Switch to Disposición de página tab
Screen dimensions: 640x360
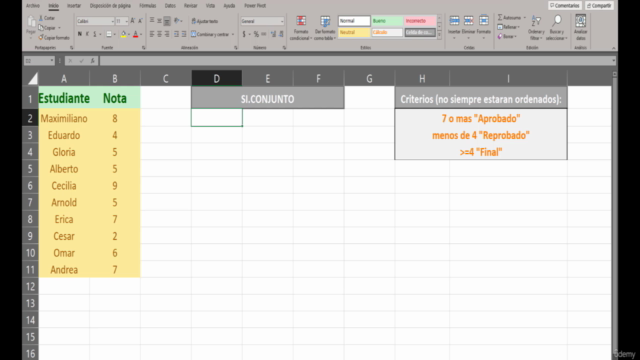pyautogui.click(x=110, y=6)
